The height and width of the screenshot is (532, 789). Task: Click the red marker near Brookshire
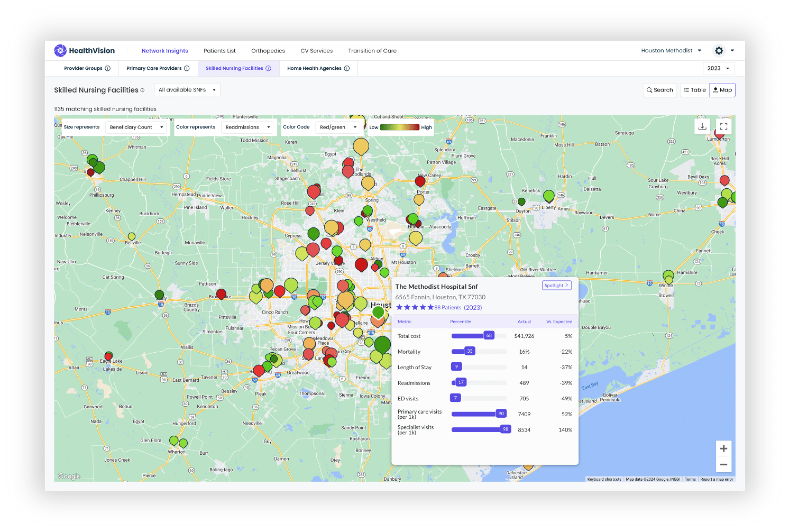[221, 294]
